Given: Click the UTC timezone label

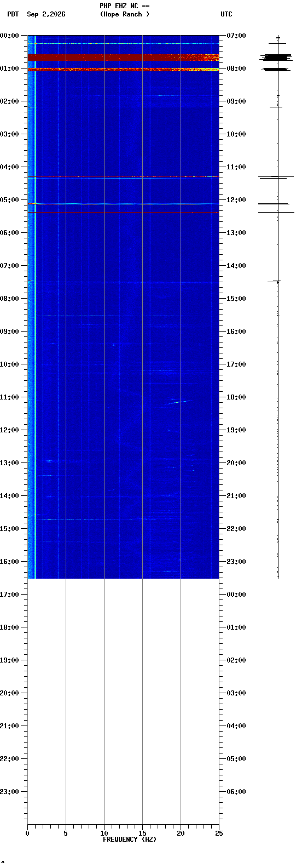Looking at the screenshot, I should click(226, 14).
